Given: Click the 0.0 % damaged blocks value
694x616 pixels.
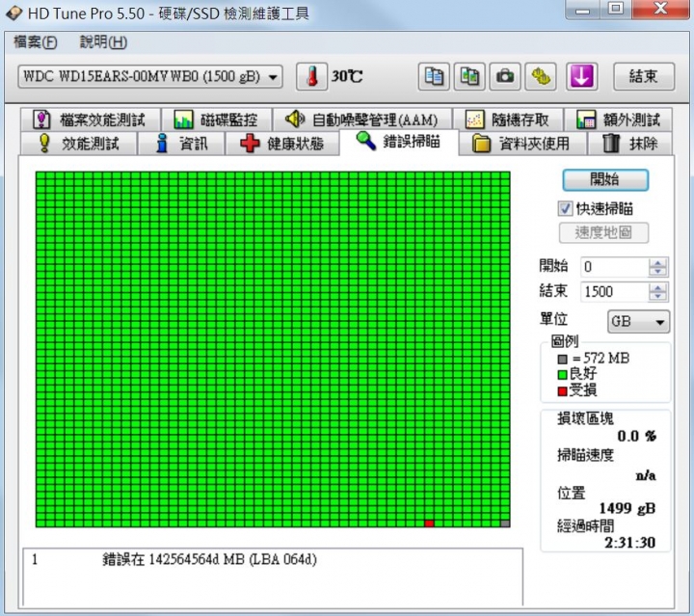Looking at the screenshot, I should click(636, 437).
